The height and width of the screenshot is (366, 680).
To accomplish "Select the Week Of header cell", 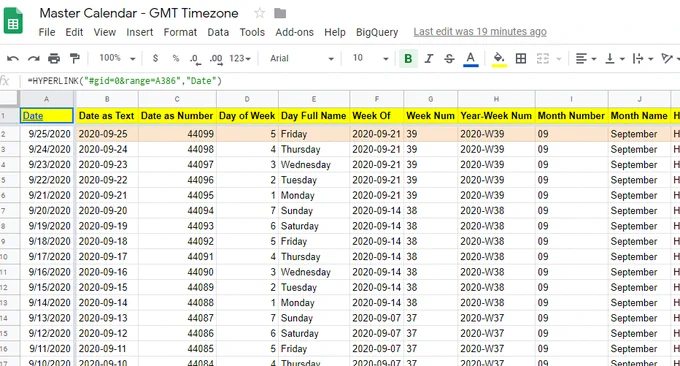I will click(376, 116).
